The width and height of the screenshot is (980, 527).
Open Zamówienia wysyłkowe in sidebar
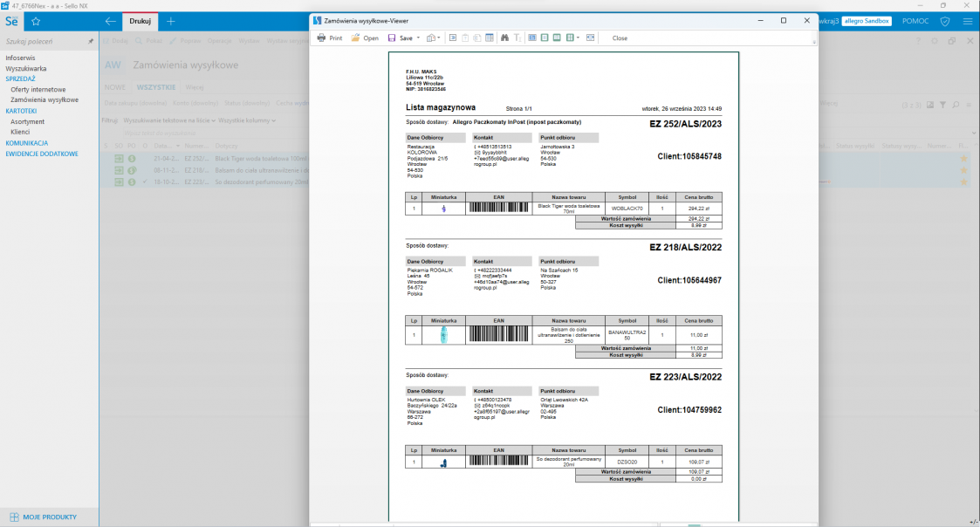click(x=45, y=99)
